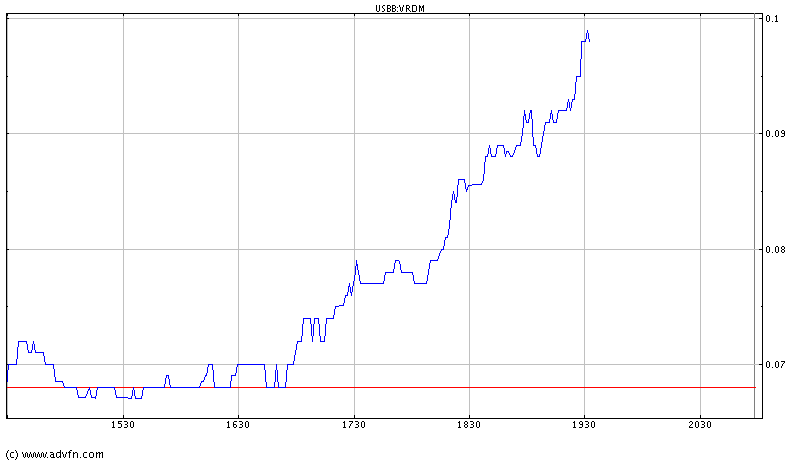Click the 1930 time axis label
Viewport: 800px width, 462px height.
pos(584,425)
